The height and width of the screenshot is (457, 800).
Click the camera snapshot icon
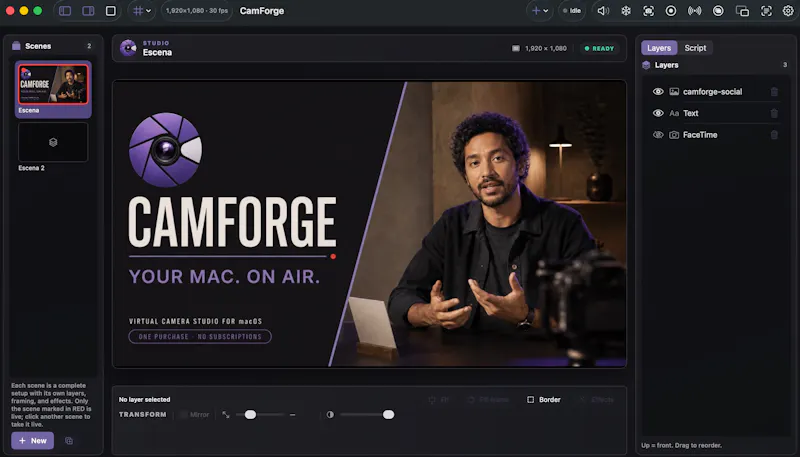(x=648, y=11)
